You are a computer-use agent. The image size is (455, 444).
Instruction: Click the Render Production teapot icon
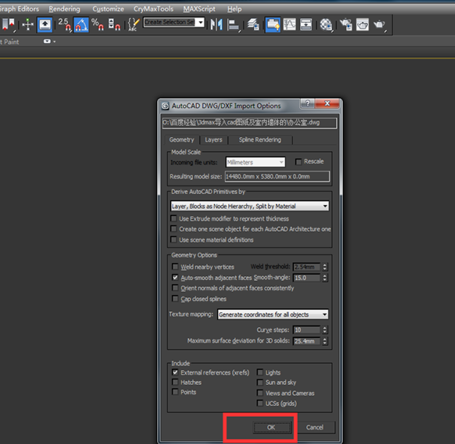click(x=379, y=25)
